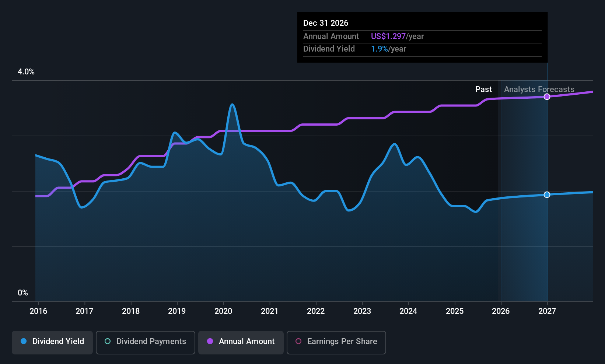Click the 1.9% dividend yield value
This screenshot has height=364, width=605.
click(x=379, y=49)
